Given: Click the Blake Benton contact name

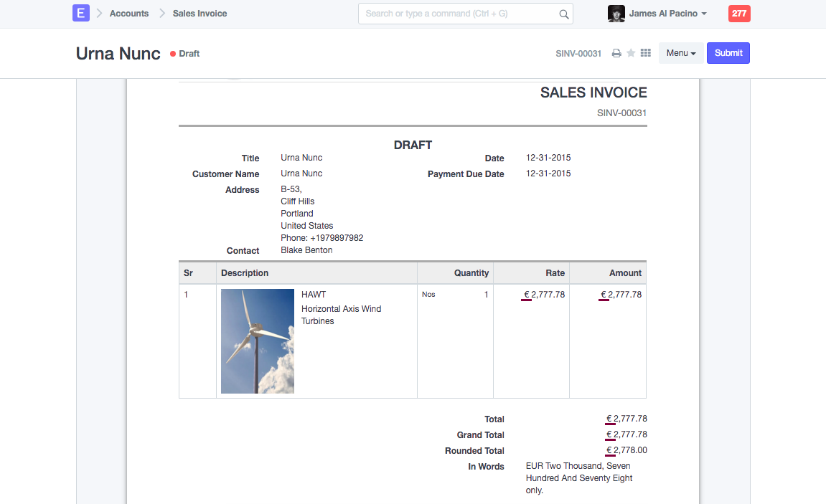Looking at the screenshot, I should tap(306, 251).
